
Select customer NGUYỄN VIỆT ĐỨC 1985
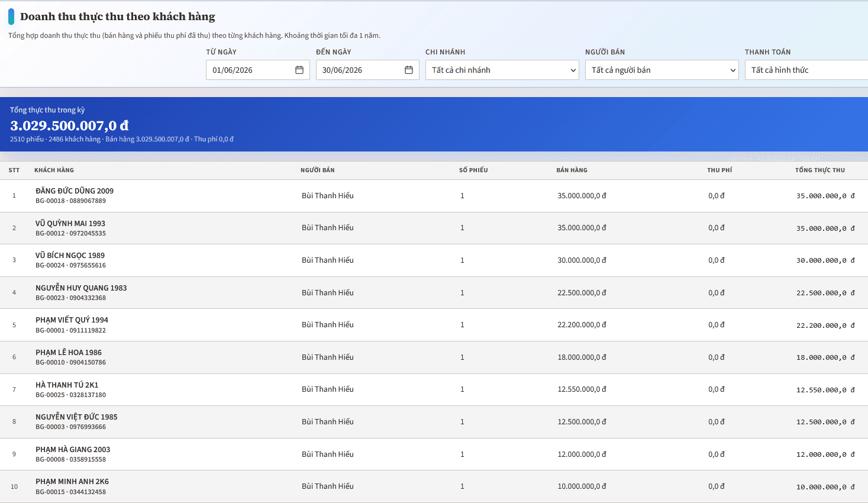(76, 417)
